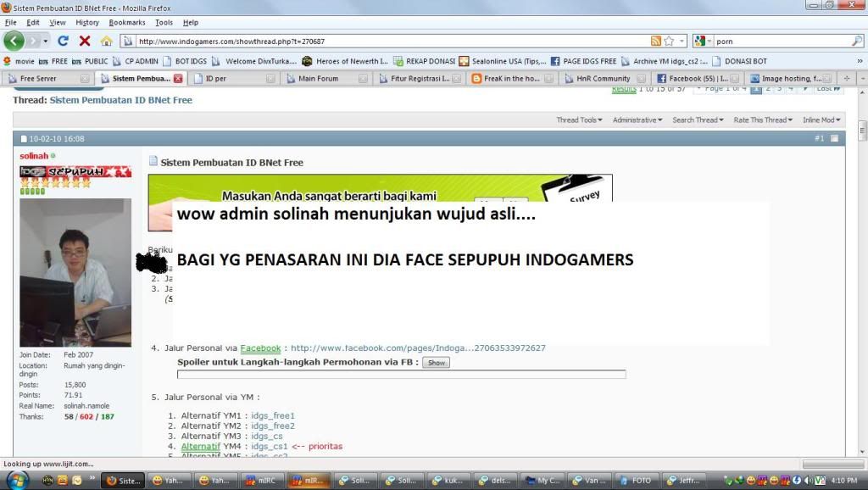
Task: Expand the Inline Mod dropdown
Action: 821,120
